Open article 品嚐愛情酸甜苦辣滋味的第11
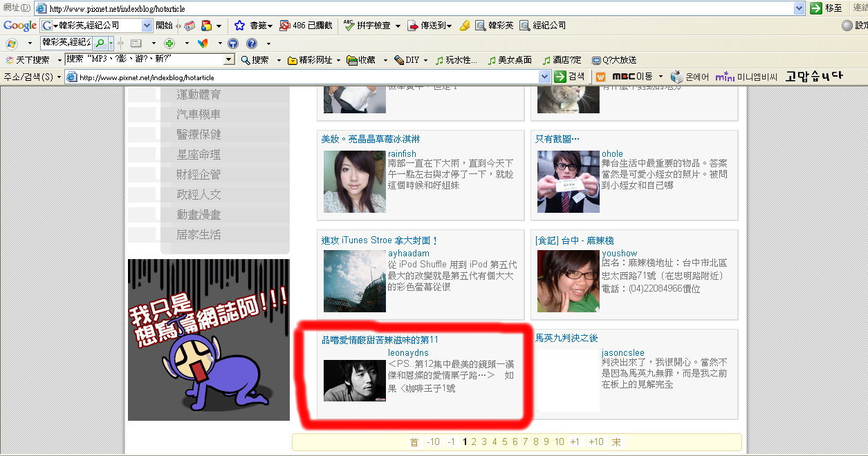The height and width of the screenshot is (456, 868). tap(380, 340)
